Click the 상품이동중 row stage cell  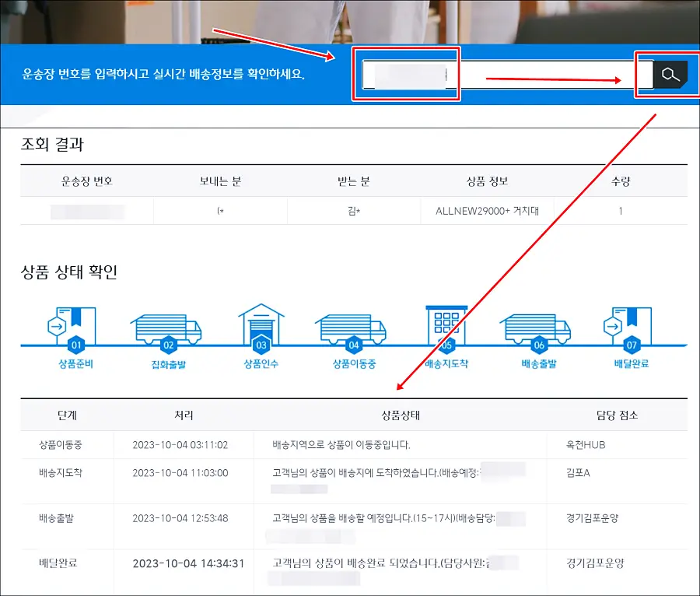pyautogui.click(x=60, y=444)
